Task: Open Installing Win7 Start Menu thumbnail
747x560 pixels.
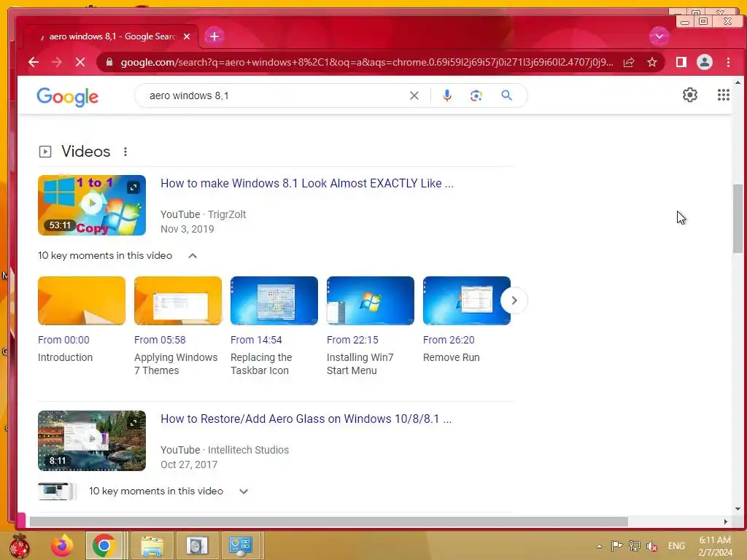Action: [x=370, y=300]
